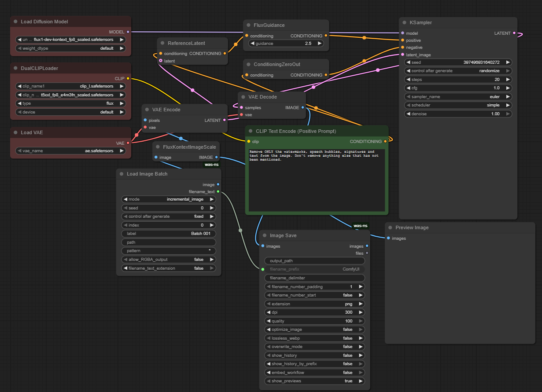Collapse the FluxGuidance node using its dot
Screen dimensions: 542x392
pyautogui.click(x=248, y=26)
